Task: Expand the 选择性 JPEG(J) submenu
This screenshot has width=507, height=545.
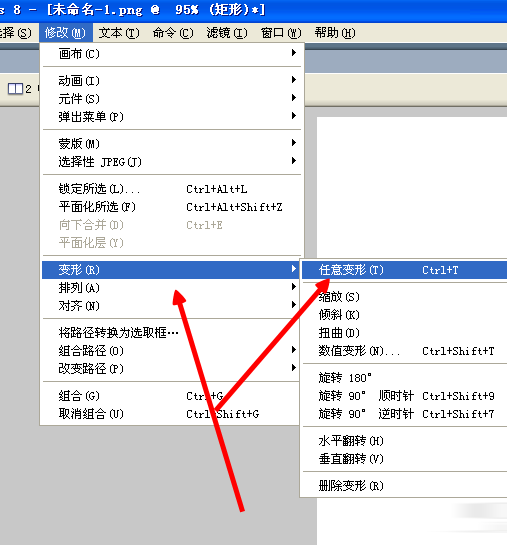Action: [172, 162]
